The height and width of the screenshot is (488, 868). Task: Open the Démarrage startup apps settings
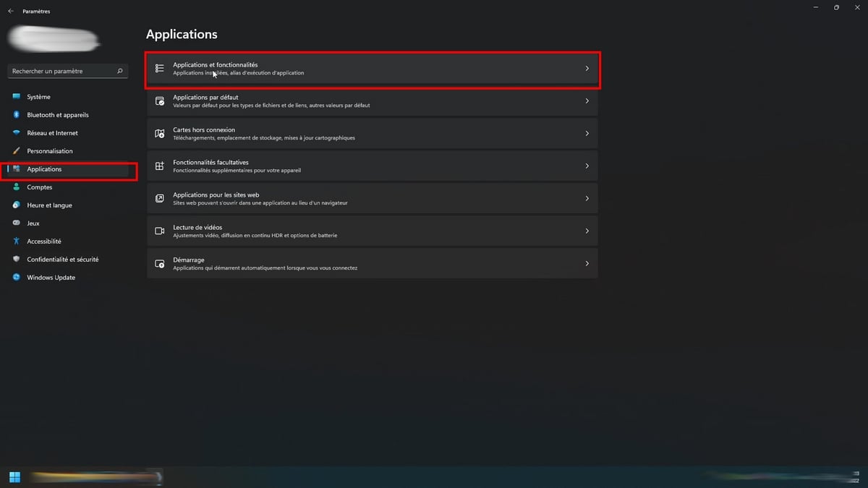(372, 264)
